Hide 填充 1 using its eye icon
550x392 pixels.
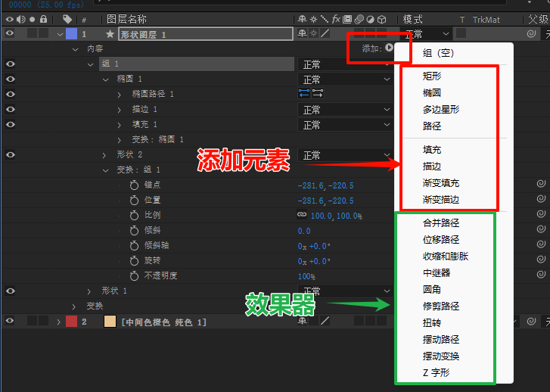coord(11,124)
